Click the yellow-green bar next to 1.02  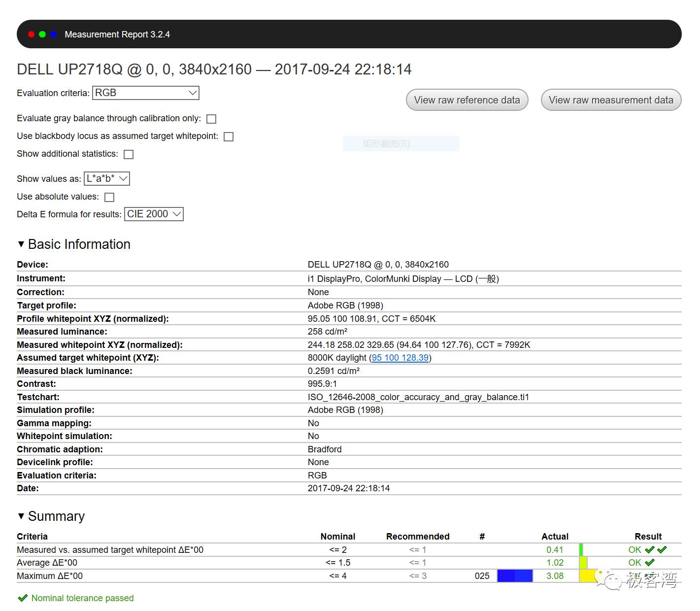coord(583,562)
